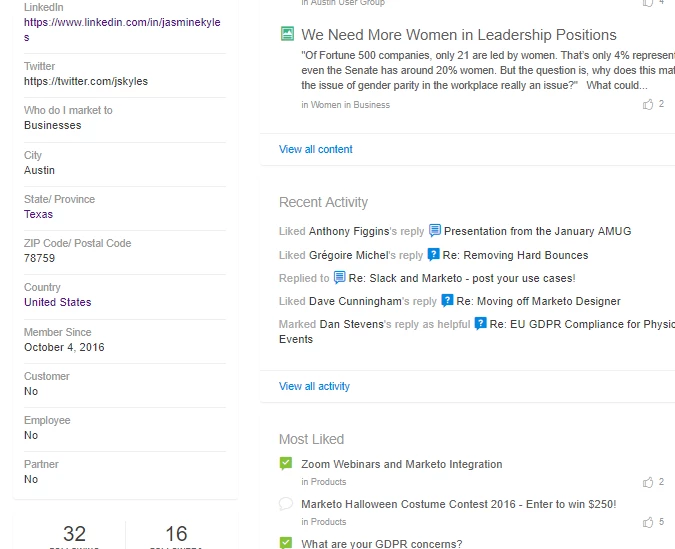Open Products link under Zoom Webinars
675x549 pixels.
(328, 482)
